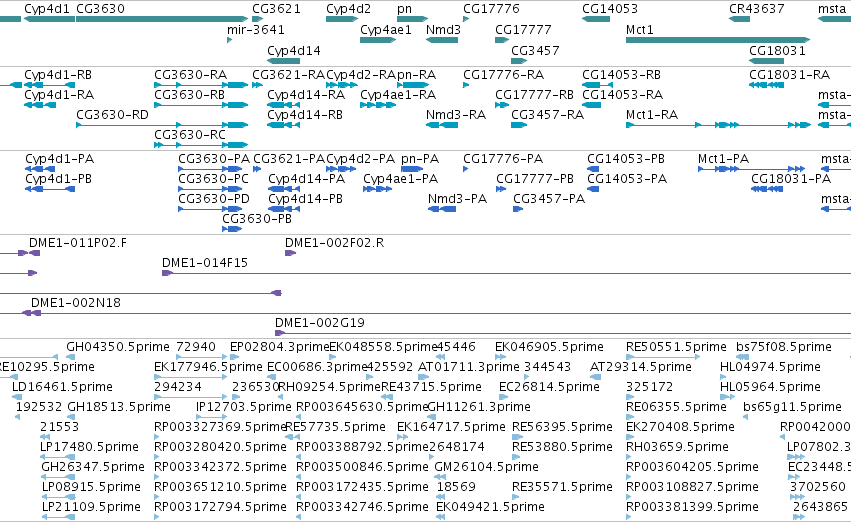Click the CG3630 gene bar label
Screen dimensions: 851x522
point(100,9)
